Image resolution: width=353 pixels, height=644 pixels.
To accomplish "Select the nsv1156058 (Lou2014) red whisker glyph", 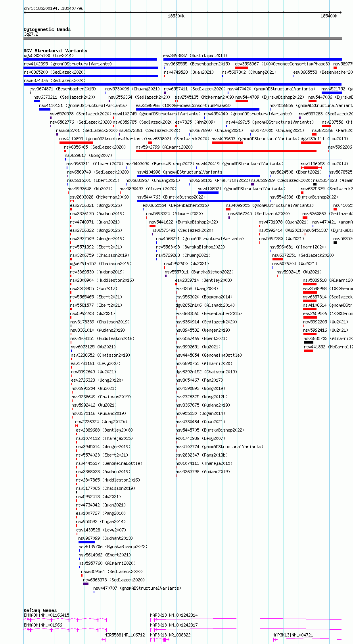I will [311, 168].
